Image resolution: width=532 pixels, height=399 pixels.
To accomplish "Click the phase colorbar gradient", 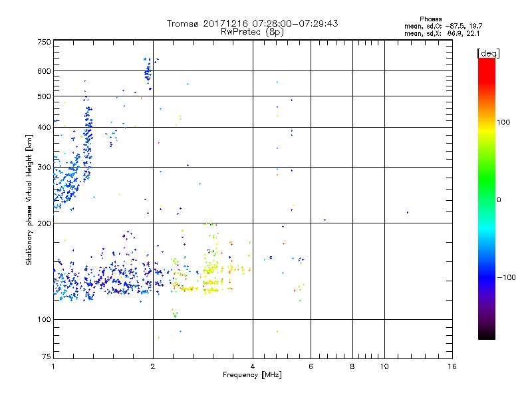I will pos(487,198).
